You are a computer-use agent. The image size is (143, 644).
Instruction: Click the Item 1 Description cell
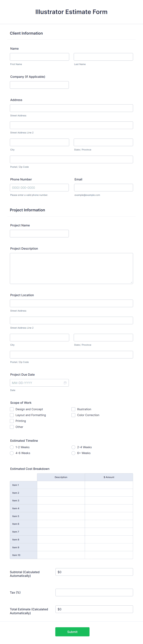click(61, 485)
